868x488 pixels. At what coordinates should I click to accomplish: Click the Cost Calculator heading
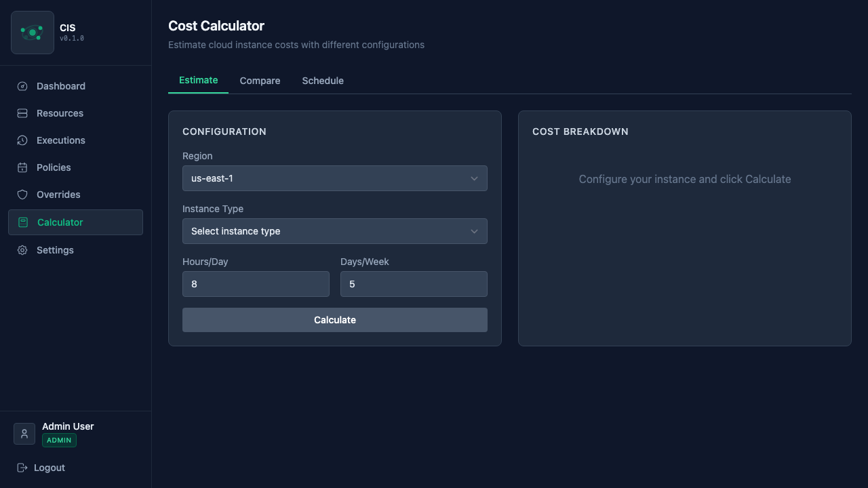[x=216, y=26]
